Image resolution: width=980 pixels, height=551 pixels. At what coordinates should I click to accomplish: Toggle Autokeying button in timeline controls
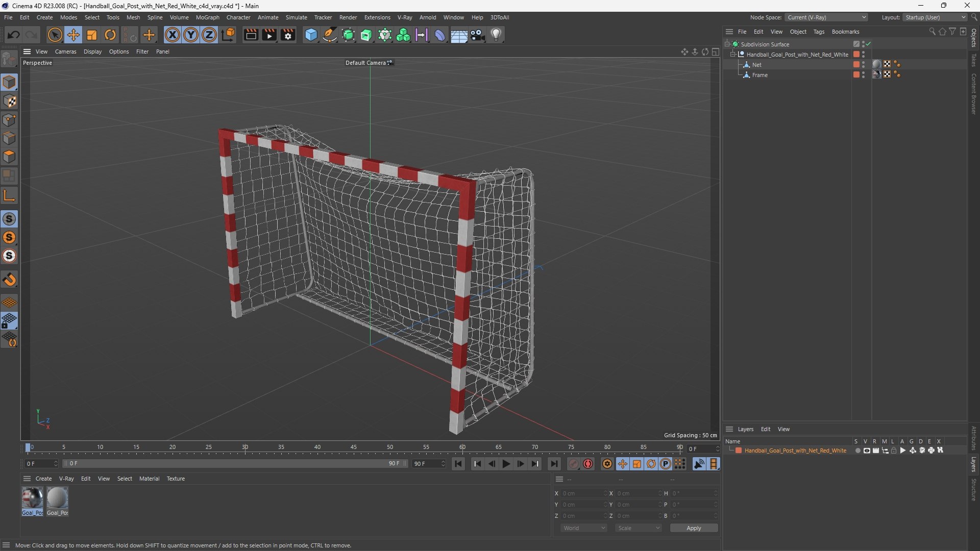588,464
